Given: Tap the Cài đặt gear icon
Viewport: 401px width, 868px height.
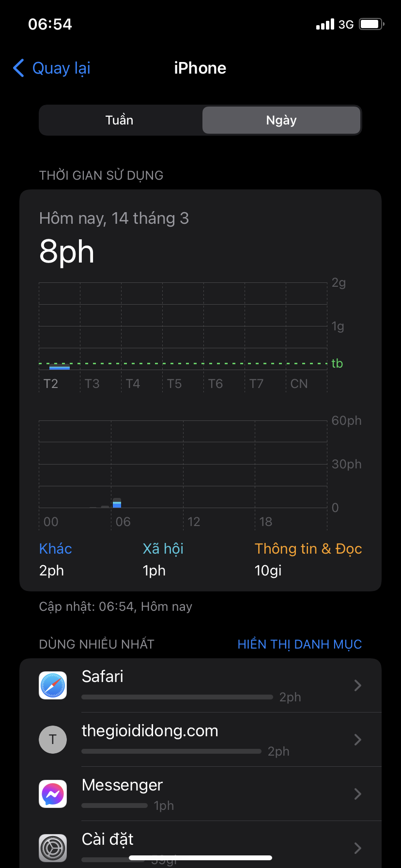Looking at the screenshot, I should pyautogui.click(x=53, y=848).
